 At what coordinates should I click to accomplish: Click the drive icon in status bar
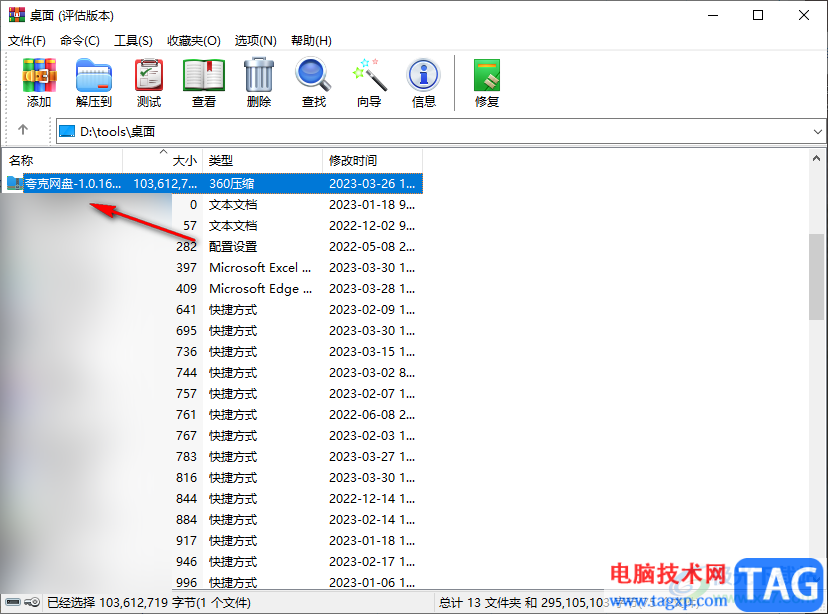(x=13, y=602)
